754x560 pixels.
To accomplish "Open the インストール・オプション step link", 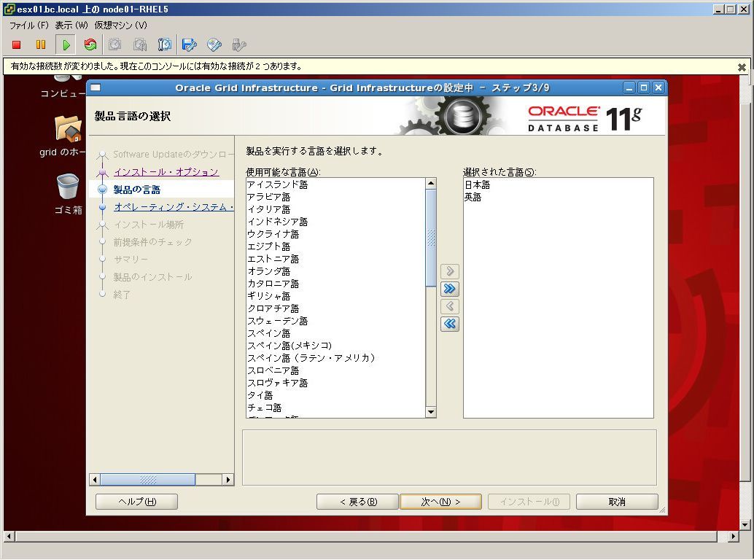I will coord(166,172).
